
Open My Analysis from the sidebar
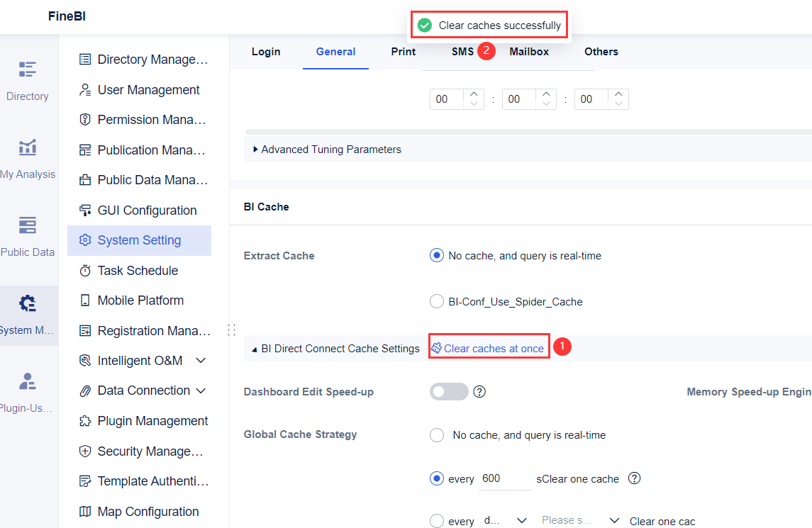tap(28, 156)
